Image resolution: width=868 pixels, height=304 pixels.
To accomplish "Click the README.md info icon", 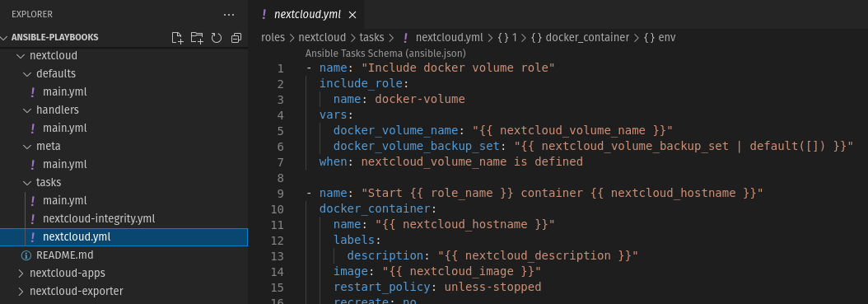I will point(26,255).
